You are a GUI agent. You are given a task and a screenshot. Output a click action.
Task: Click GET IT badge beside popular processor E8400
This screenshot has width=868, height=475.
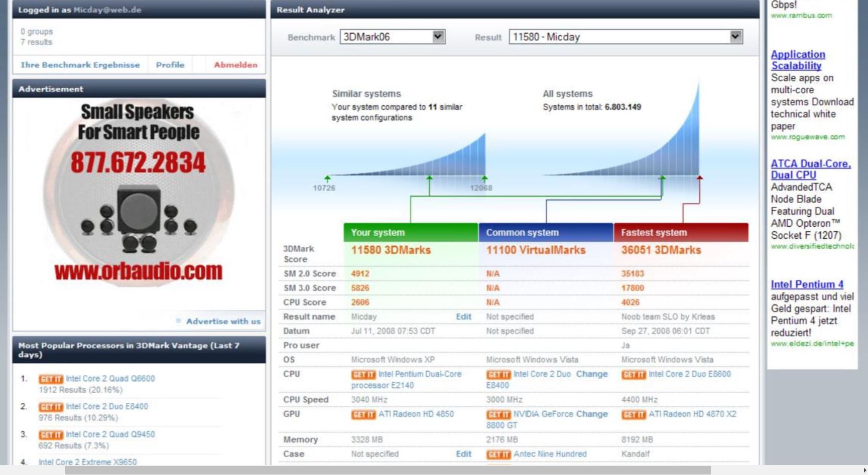tap(51, 407)
